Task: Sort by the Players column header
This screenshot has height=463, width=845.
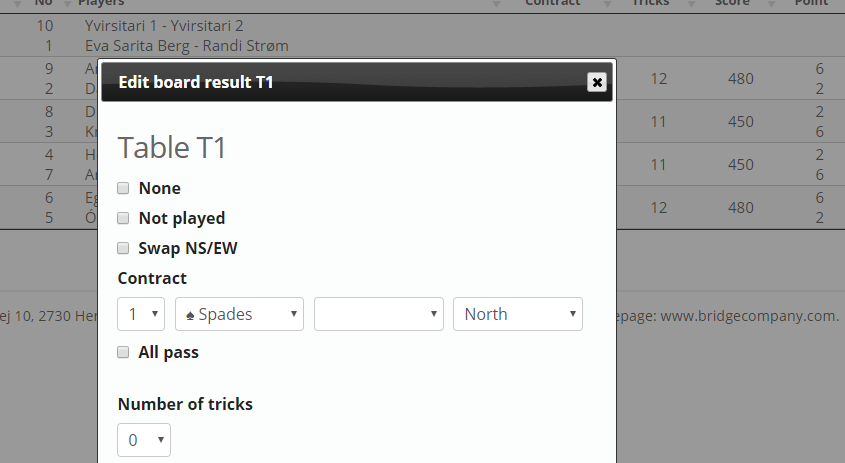Action: pos(101,4)
